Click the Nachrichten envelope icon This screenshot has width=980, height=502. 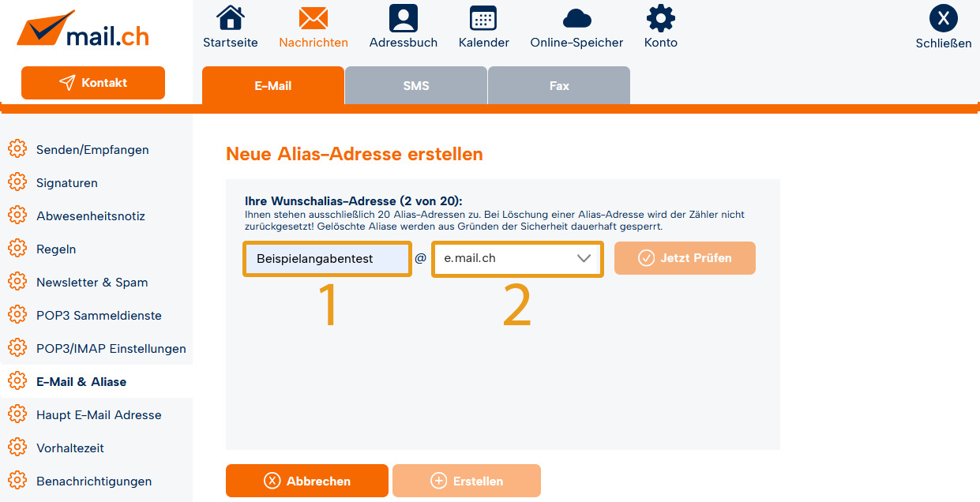click(314, 18)
